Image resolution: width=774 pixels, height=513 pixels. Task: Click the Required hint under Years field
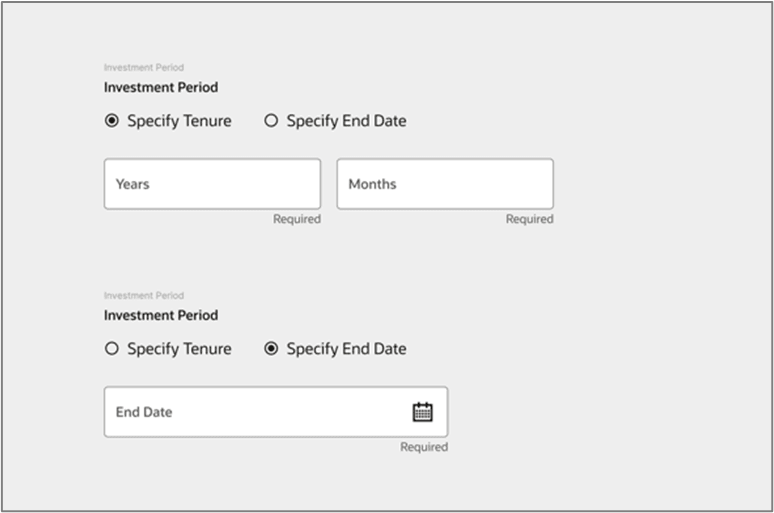click(297, 219)
